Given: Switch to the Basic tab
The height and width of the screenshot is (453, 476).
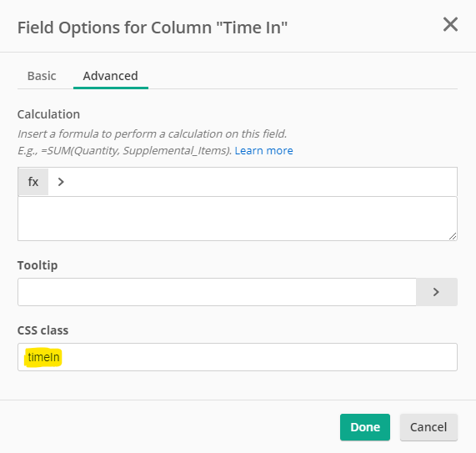Looking at the screenshot, I should point(42,76).
